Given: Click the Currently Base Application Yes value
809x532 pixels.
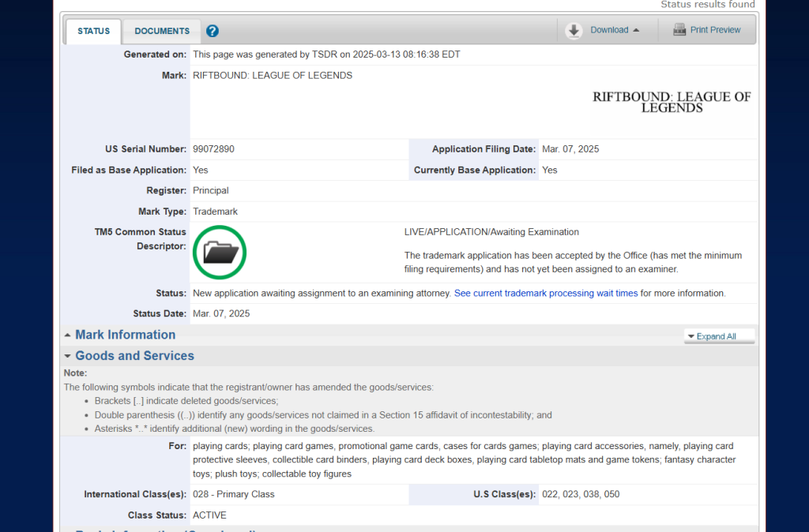Looking at the screenshot, I should coord(550,170).
